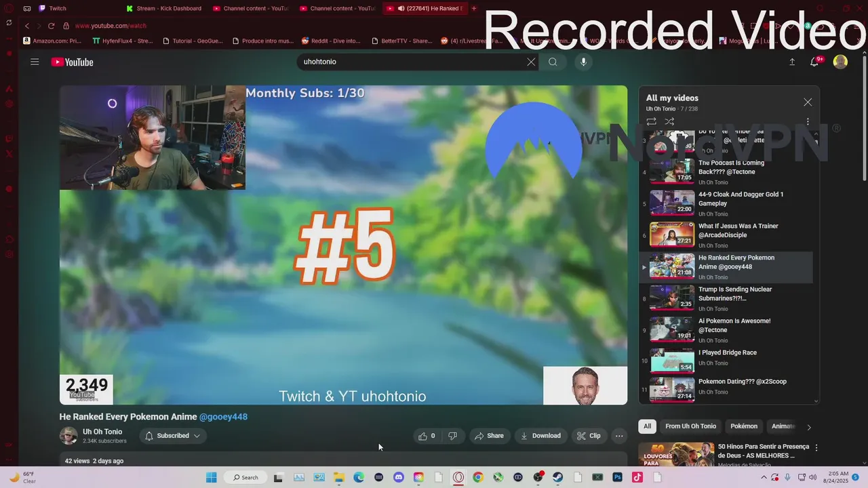Open the @gooey448 mention link

223,417
